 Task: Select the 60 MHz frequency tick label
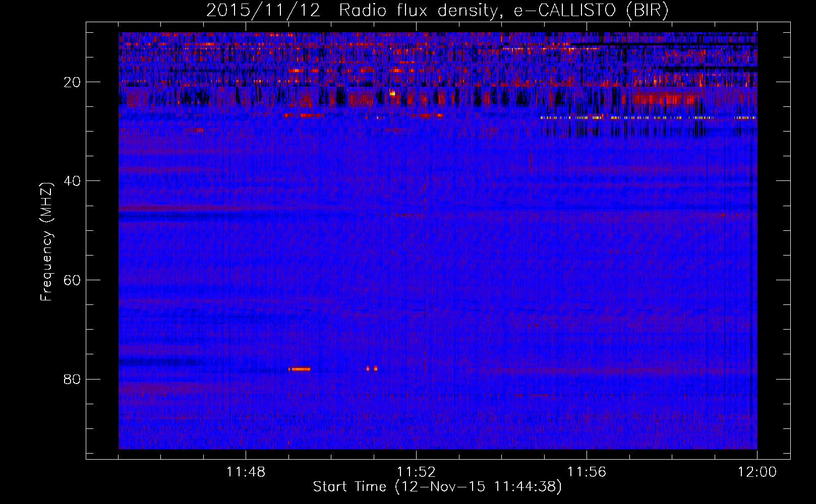73,280
